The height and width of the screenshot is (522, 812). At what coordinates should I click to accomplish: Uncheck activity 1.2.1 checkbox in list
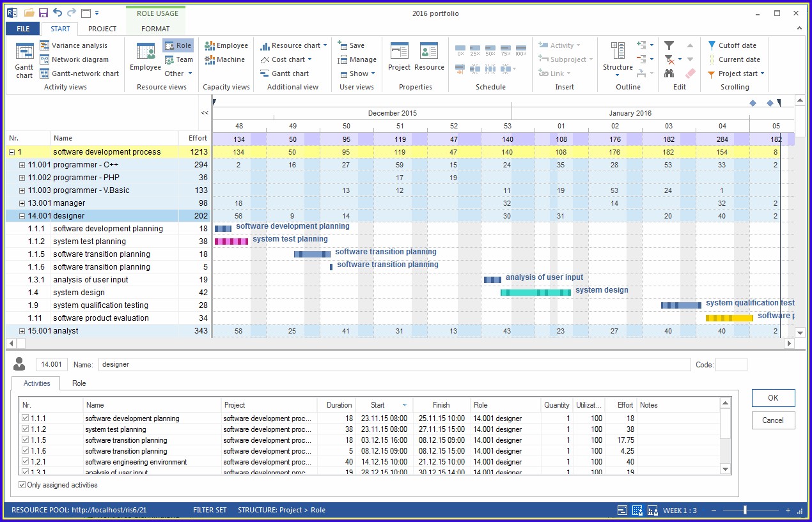[x=26, y=462]
